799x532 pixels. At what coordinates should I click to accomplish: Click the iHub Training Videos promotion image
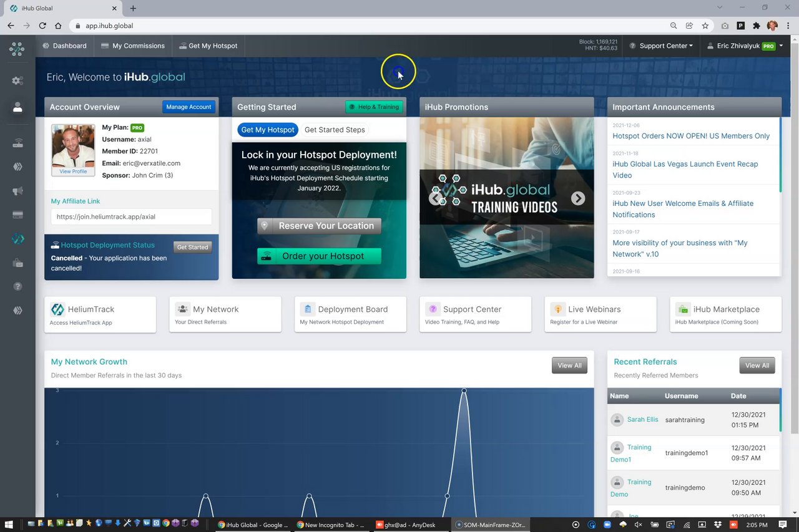507,198
